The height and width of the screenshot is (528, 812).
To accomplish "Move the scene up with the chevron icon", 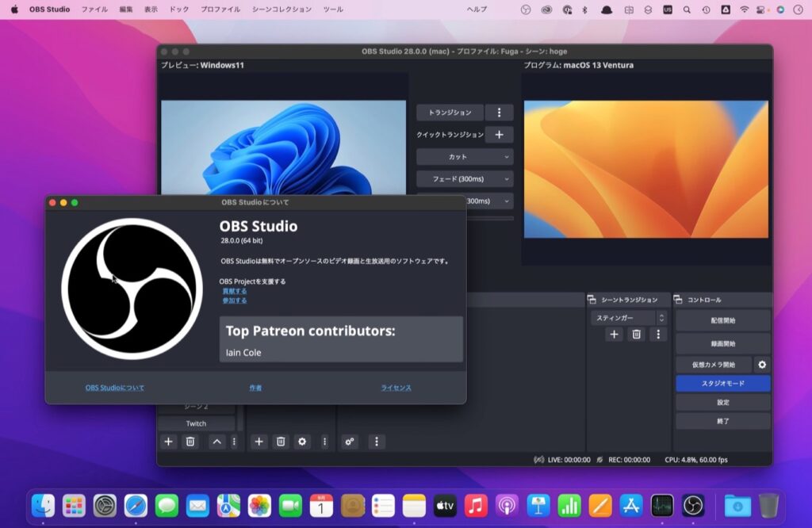I will 216,442.
